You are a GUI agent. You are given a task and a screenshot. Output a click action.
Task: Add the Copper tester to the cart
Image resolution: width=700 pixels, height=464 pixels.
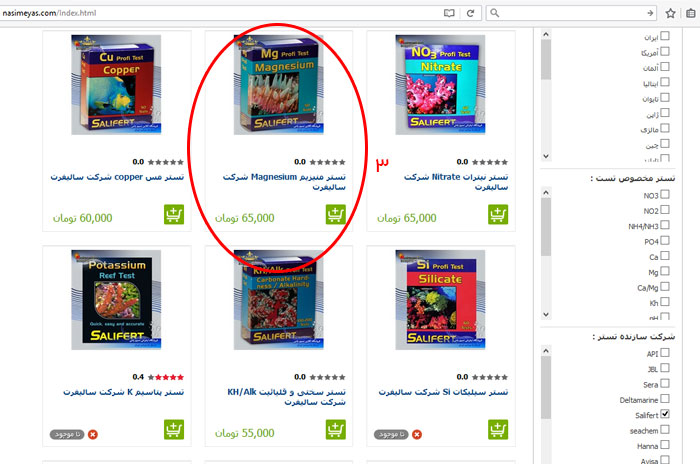(174, 215)
